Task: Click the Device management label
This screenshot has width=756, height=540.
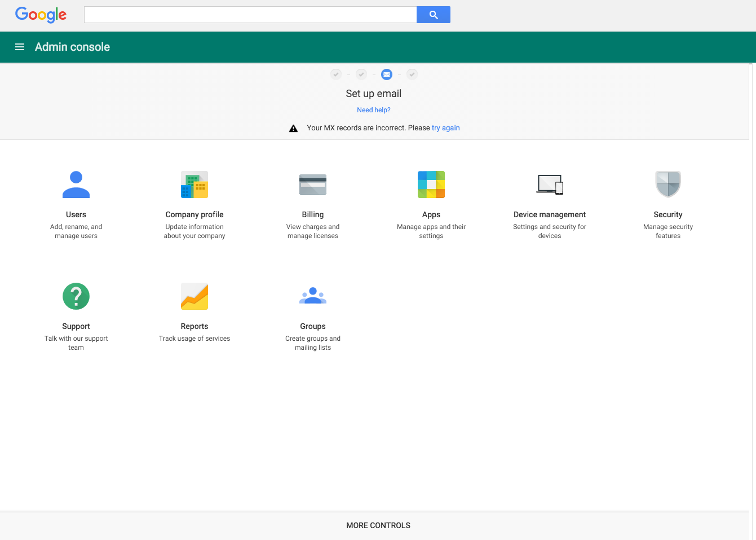Action: 550,214
